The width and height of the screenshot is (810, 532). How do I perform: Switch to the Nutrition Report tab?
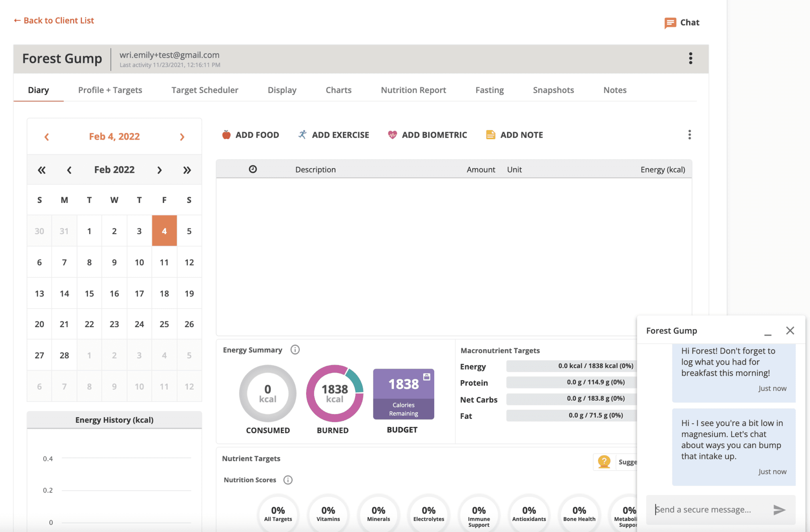pos(413,90)
